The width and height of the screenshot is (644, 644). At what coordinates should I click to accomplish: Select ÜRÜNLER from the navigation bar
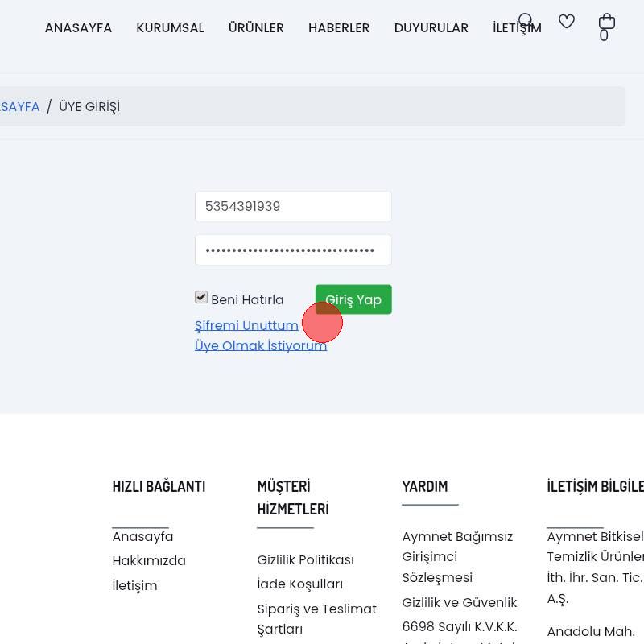tap(256, 28)
